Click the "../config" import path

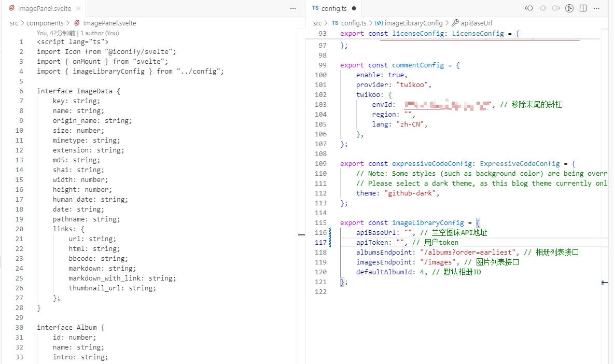pos(200,72)
